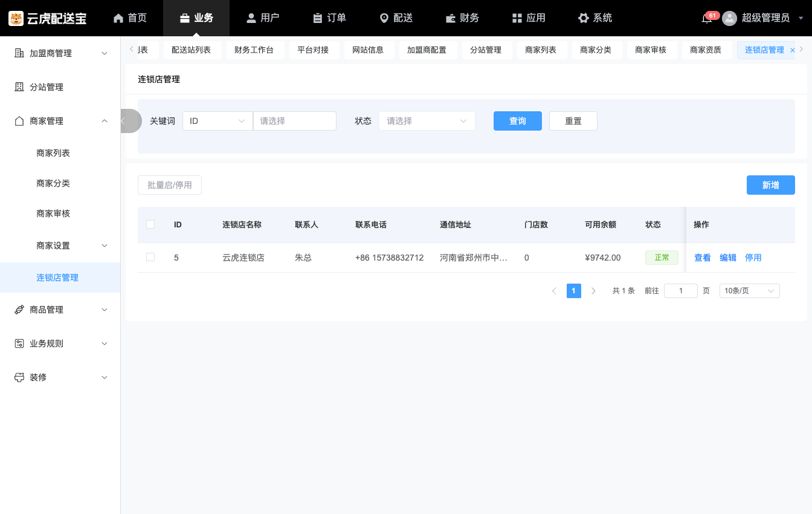Switch to the 财务工作台 tab

click(254, 50)
